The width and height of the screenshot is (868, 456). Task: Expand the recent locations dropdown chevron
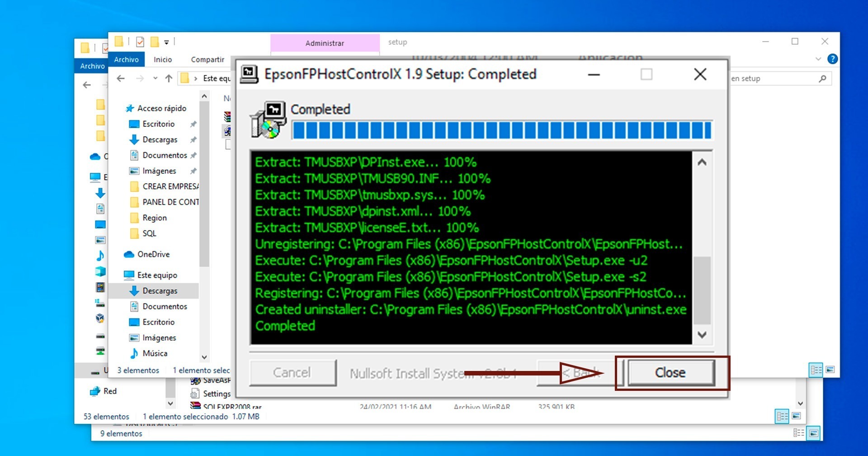(x=155, y=78)
